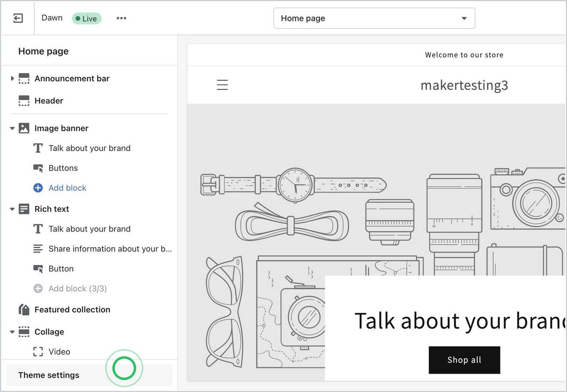Screen dimensions: 567x392
Task: Open the three-dot more actions menu
Action: click(x=121, y=18)
